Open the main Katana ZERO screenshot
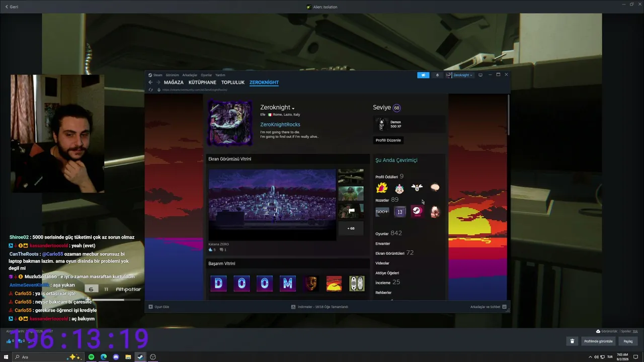The height and width of the screenshot is (362, 644). (x=272, y=204)
